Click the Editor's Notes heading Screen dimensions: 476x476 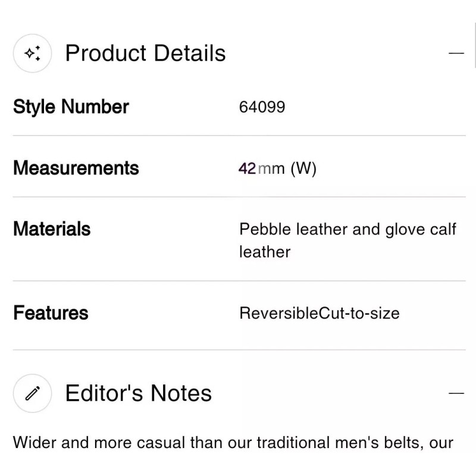coord(138,393)
